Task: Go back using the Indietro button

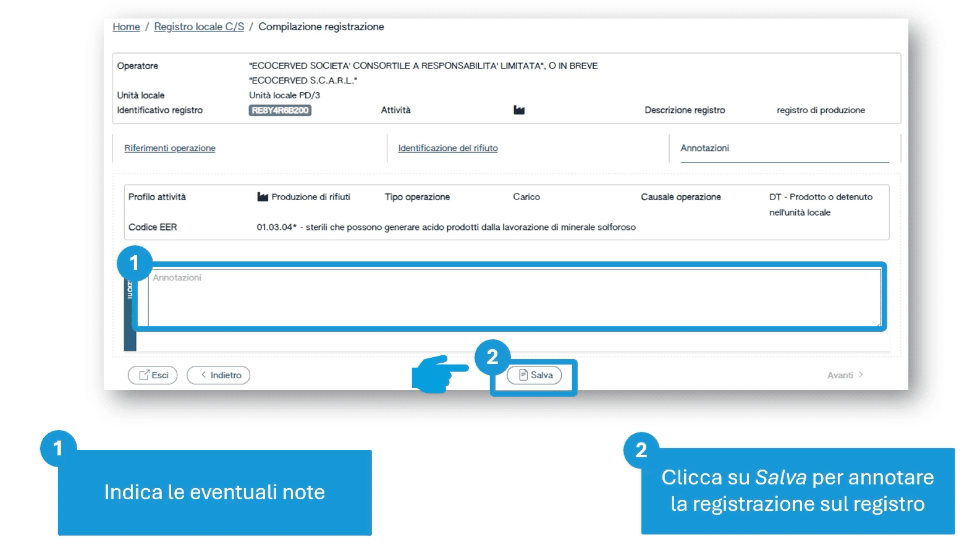Action: click(x=219, y=375)
